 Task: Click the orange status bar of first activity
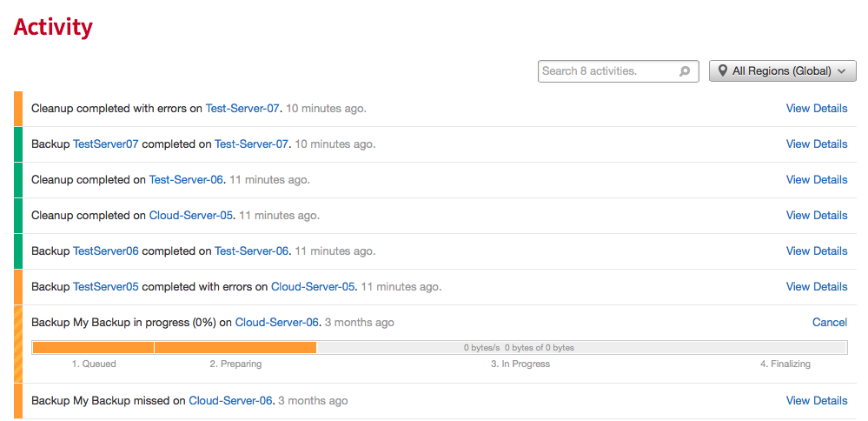[x=17, y=109]
